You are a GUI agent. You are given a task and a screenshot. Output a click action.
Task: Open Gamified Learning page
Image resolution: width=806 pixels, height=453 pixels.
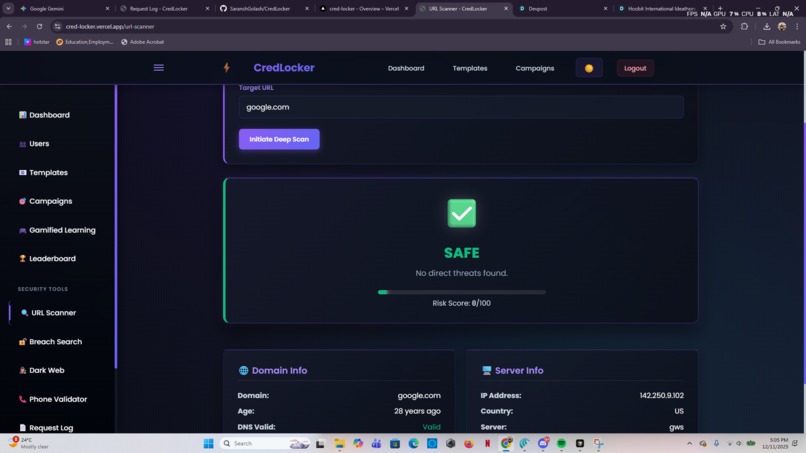point(57,230)
